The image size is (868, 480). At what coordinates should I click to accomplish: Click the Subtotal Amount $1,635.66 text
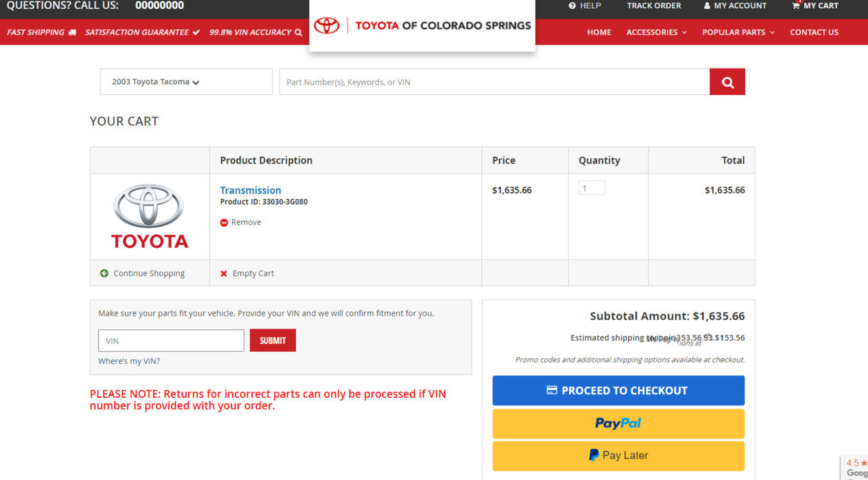667,316
